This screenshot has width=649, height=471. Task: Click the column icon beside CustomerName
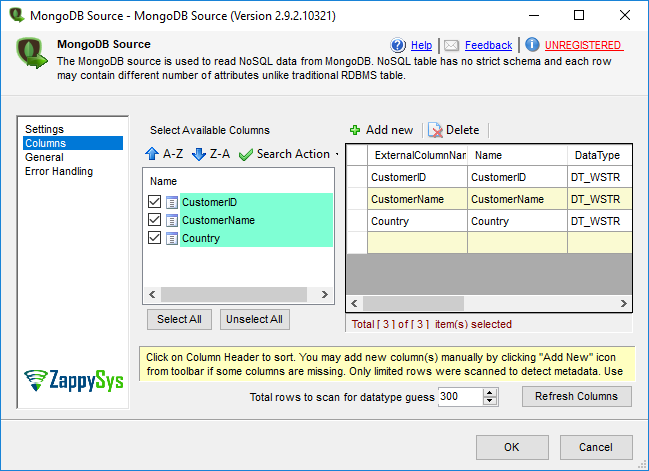pos(172,220)
